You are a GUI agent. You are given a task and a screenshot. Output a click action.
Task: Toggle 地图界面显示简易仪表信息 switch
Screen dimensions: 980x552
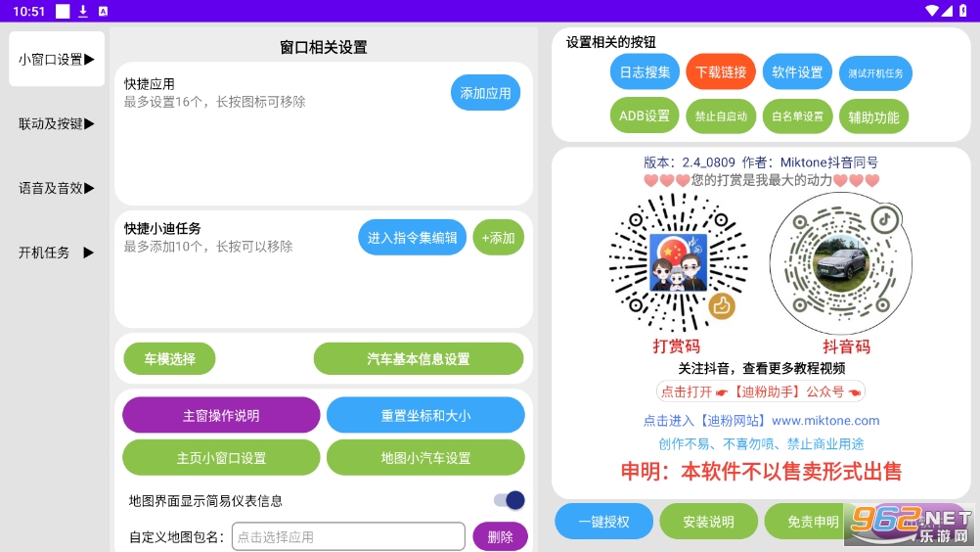click(510, 500)
